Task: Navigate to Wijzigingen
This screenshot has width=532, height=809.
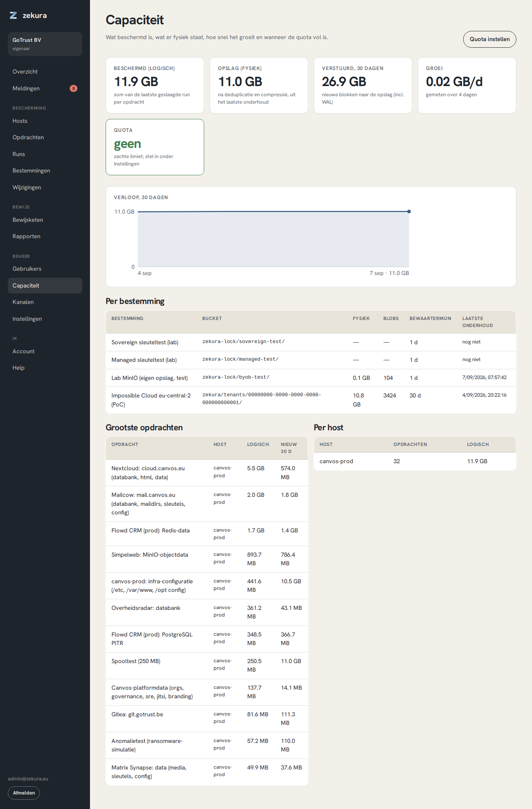Action: click(x=45, y=187)
